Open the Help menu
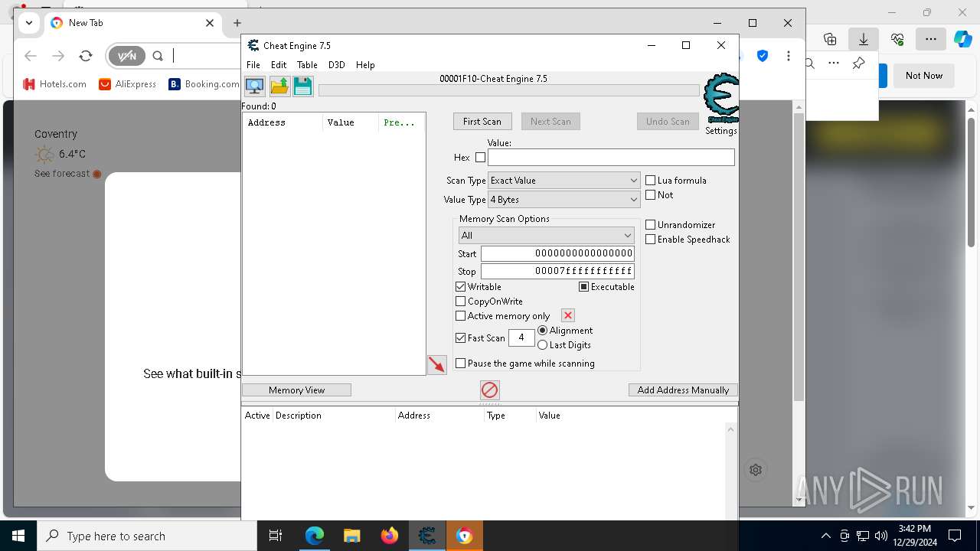The width and height of the screenshot is (980, 551). point(365,65)
